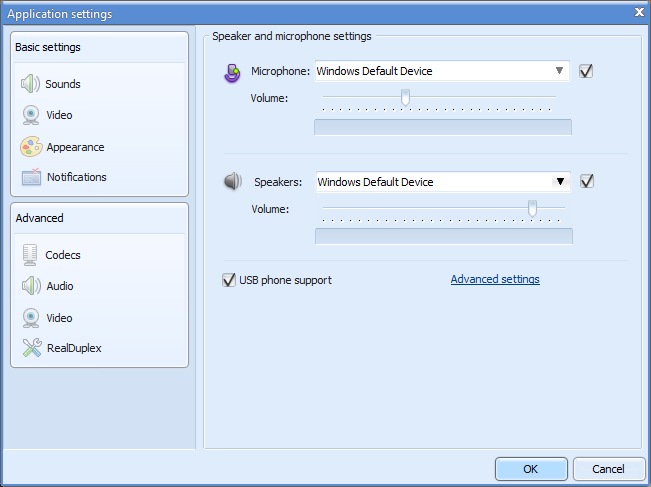
Task: Select the RealDuplex section
Action: (x=74, y=348)
